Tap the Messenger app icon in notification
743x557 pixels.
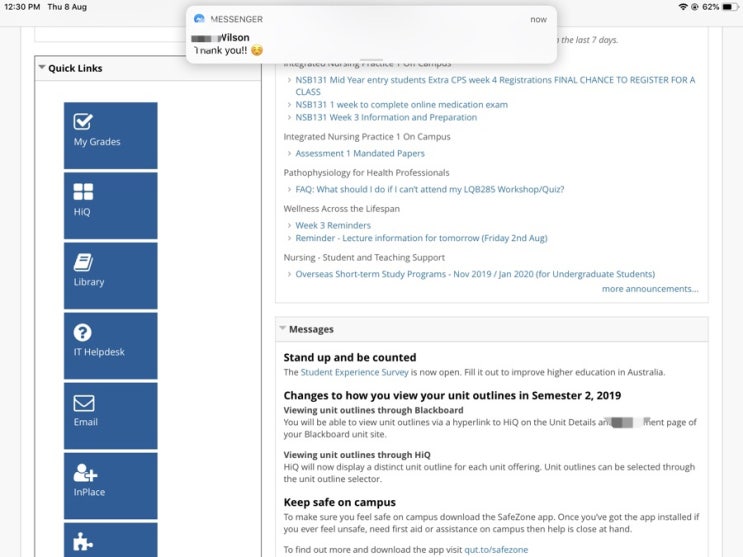pyautogui.click(x=199, y=19)
